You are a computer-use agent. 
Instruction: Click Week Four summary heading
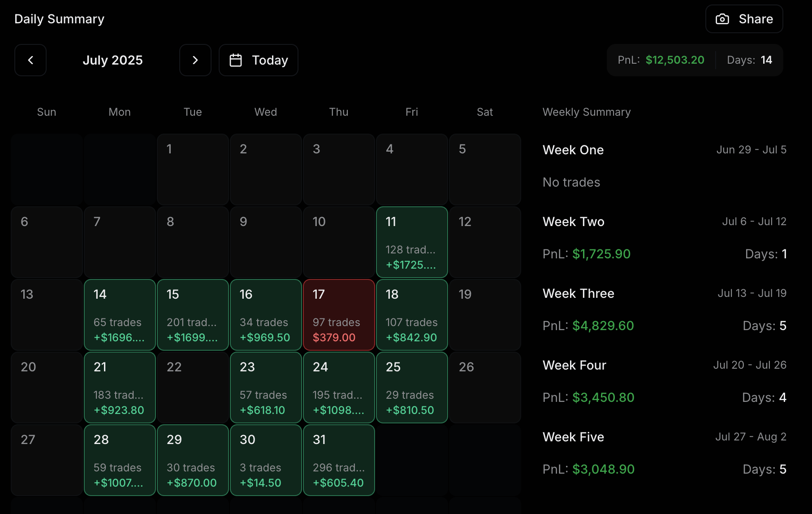[574, 365]
